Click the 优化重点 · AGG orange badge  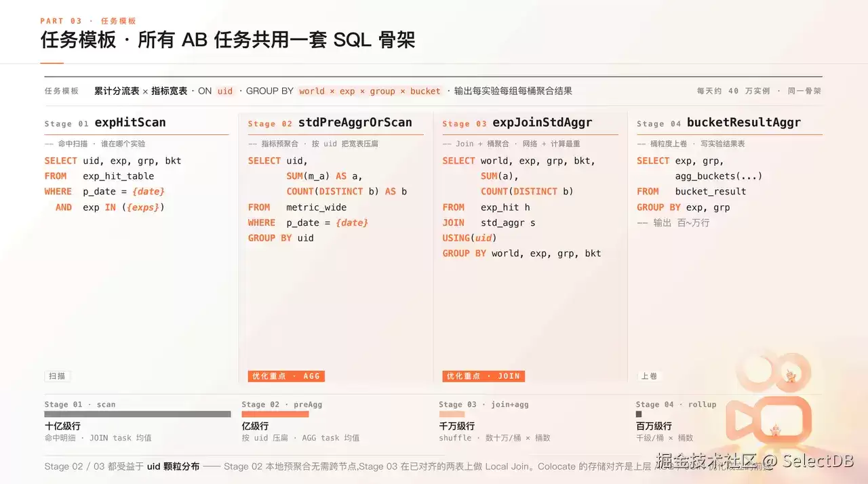[286, 376]
